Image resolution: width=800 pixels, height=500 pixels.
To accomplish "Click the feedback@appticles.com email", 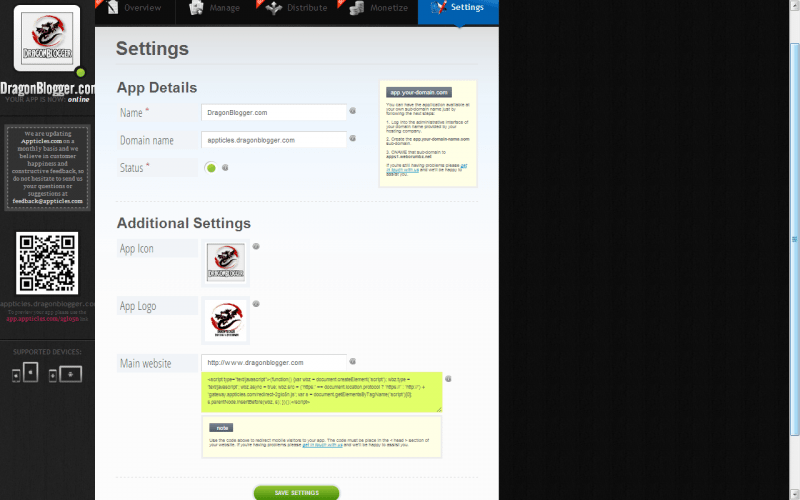I will [x=47, y=201].
